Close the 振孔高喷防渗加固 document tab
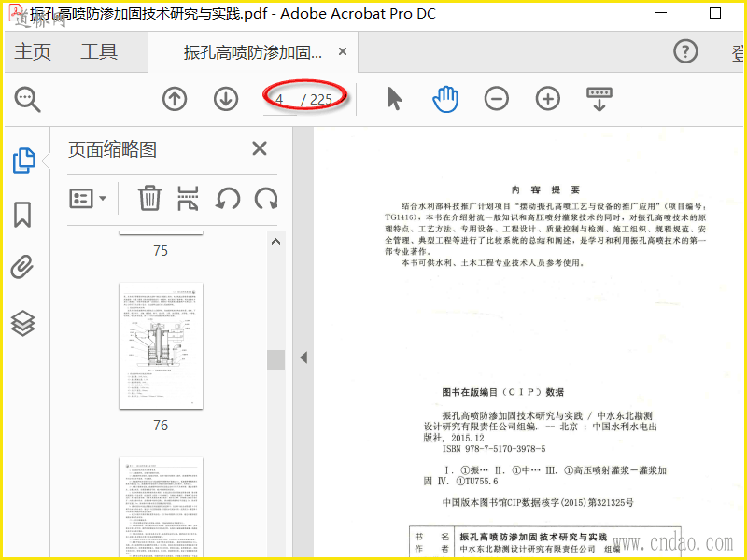 tap(343, 51)
